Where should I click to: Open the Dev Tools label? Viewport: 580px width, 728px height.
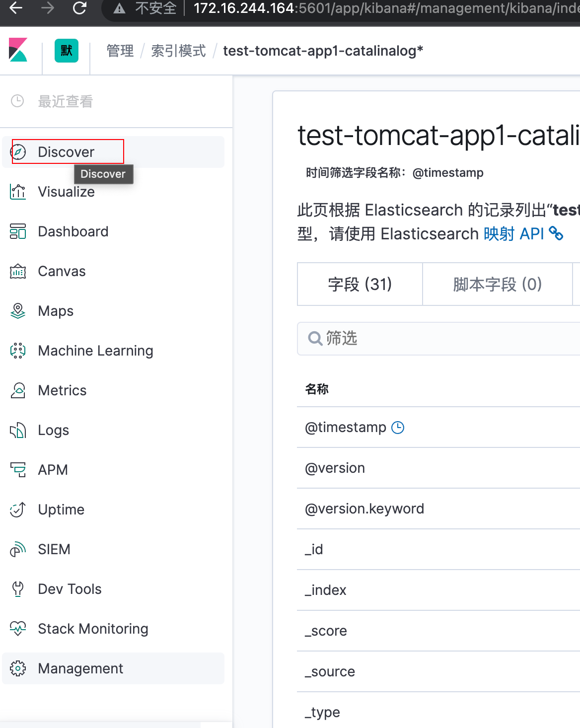[x=70, y=589]
